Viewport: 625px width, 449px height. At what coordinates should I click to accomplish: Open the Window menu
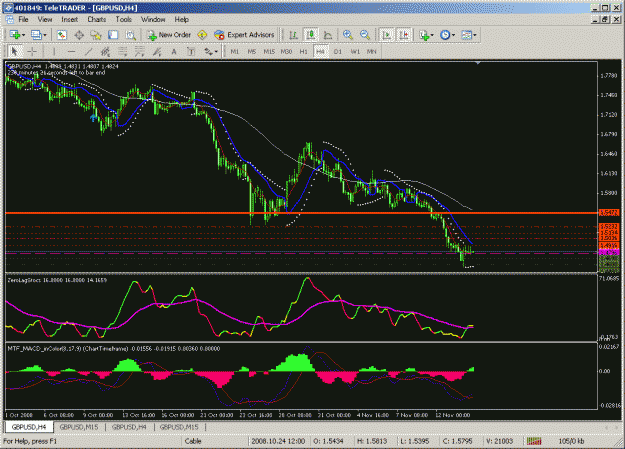coord(153,20)
